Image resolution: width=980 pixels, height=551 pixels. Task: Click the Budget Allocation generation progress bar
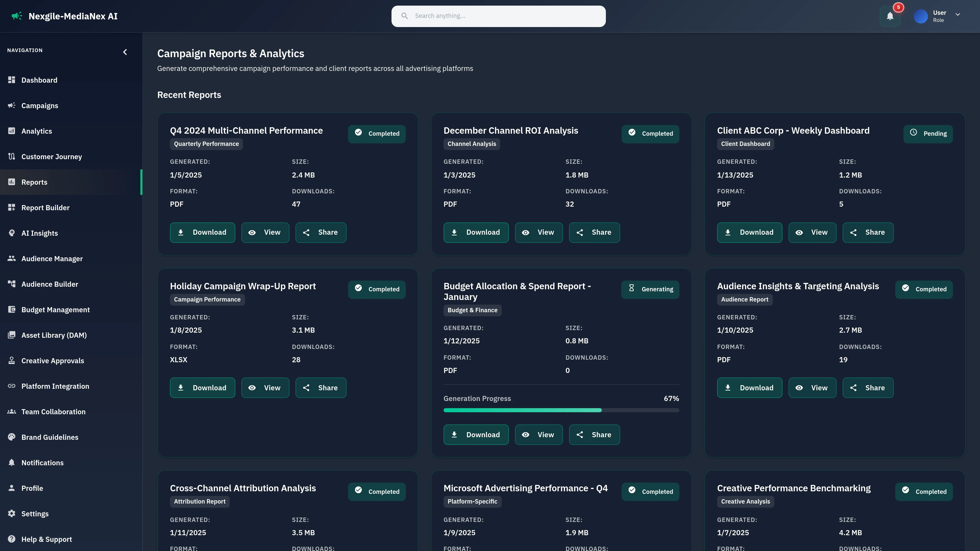561,410
